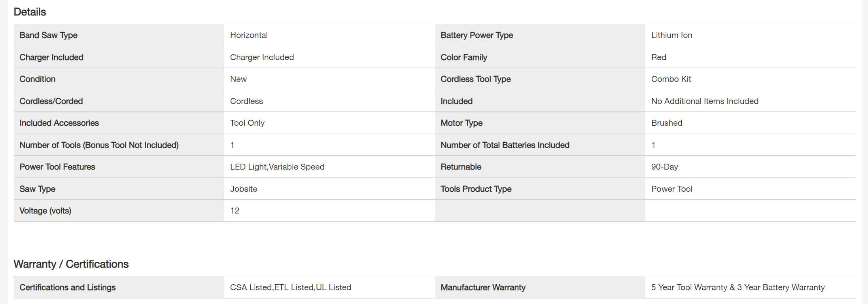
Task: Click the Brushed motor value
Action: (667, 123)
